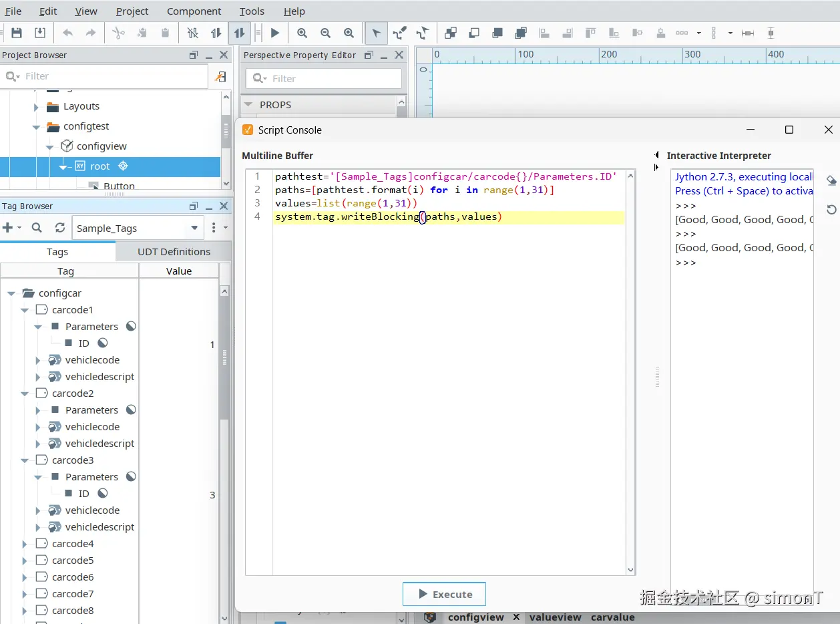840x624 pixels.
Task: Click the Tag Browser search magnifier icon
Action: [x=37, y=228]
